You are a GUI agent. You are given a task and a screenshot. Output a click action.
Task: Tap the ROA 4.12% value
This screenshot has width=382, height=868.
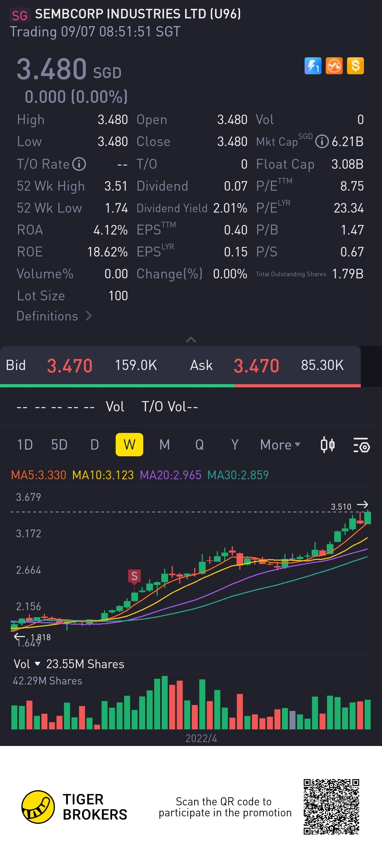pyautogui.click(x=110, y=230)
